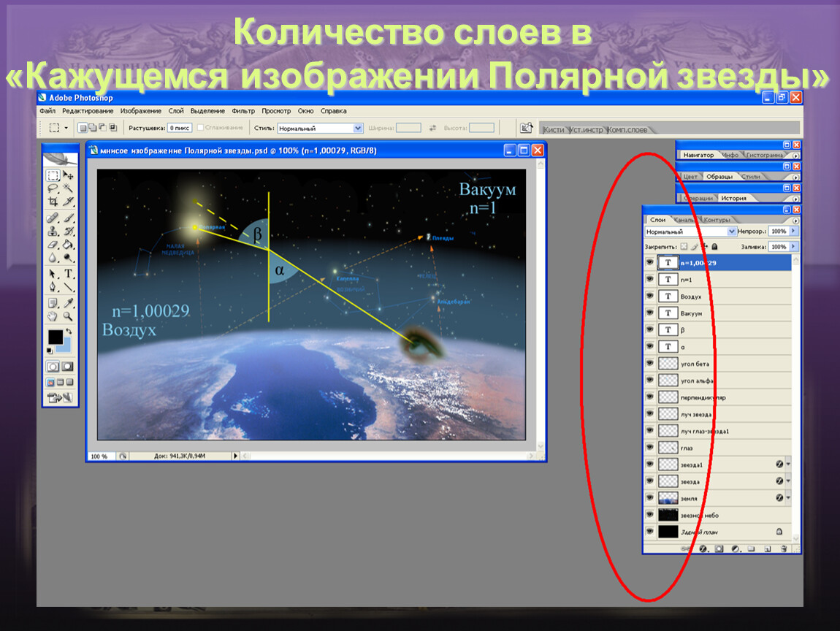
Task: Select the Blur tool
Action: coord(53,258)
